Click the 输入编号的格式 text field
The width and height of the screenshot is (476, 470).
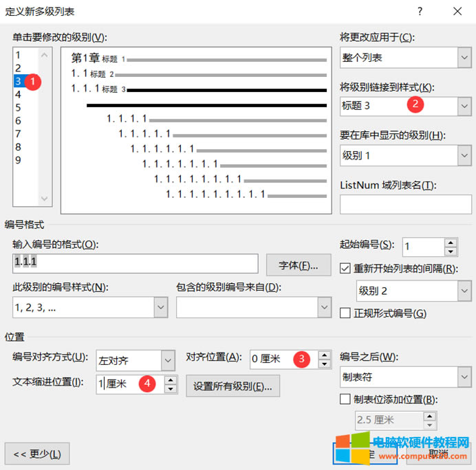(136, 263)
